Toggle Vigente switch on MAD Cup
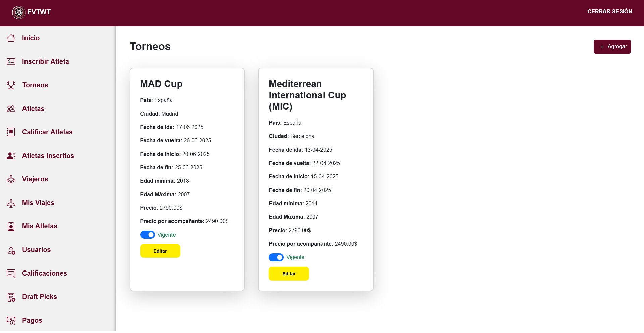This screenshot has height=333, width=644. [x=148, y=235]
